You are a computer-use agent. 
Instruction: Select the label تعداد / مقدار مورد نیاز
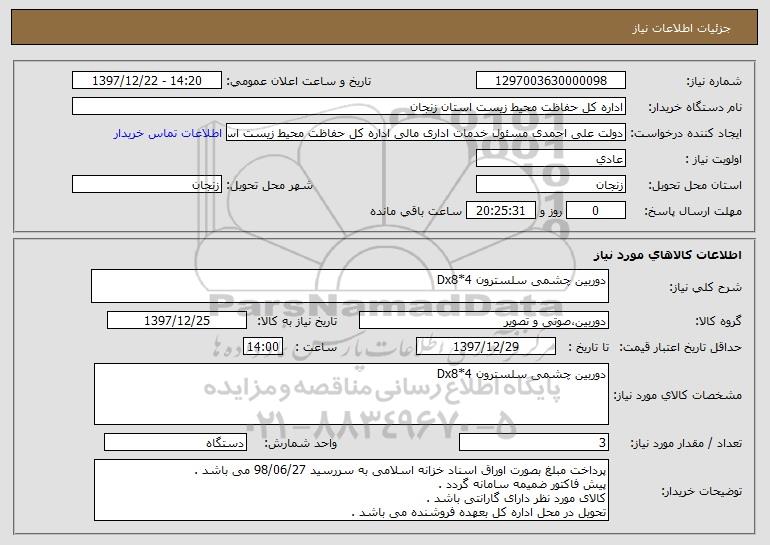[686, 443]
